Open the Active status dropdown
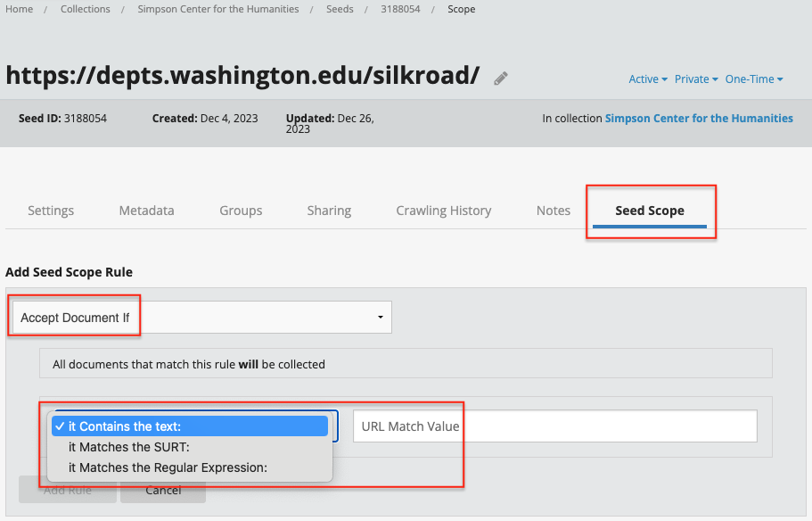Image resolution: width=812 pixels, height=521 pixels. (648, 79)
